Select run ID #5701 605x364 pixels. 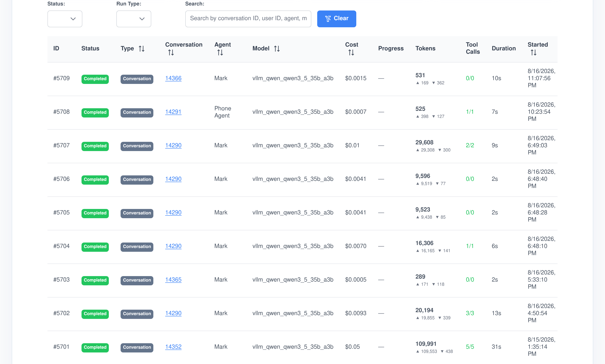[x=61, y=347]
